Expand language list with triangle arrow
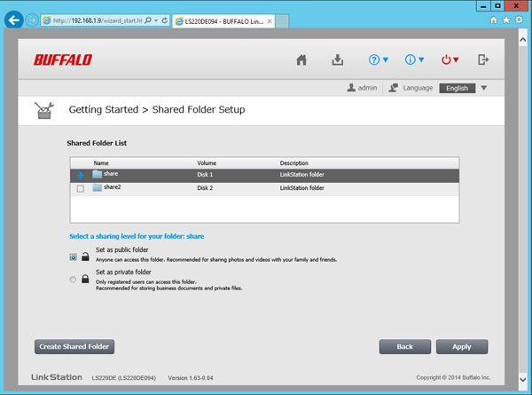The image size is (532, 395). pos(484,88)
